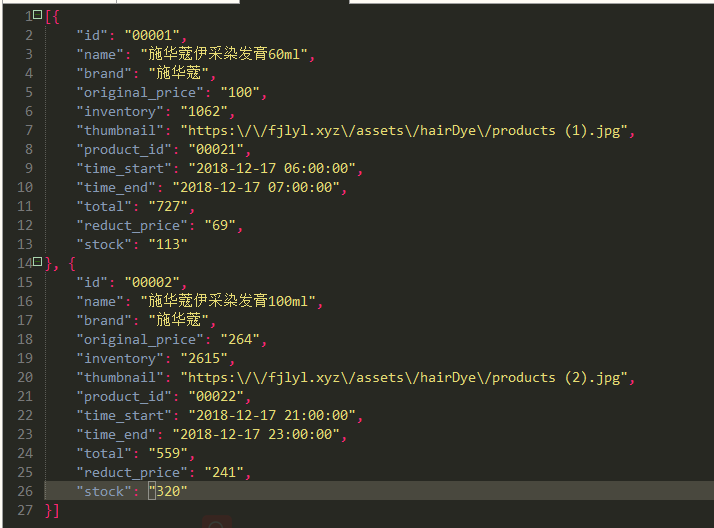The image size is (714, 528).
Task: Click the stock value "113"
Action: tap(168, 244)
